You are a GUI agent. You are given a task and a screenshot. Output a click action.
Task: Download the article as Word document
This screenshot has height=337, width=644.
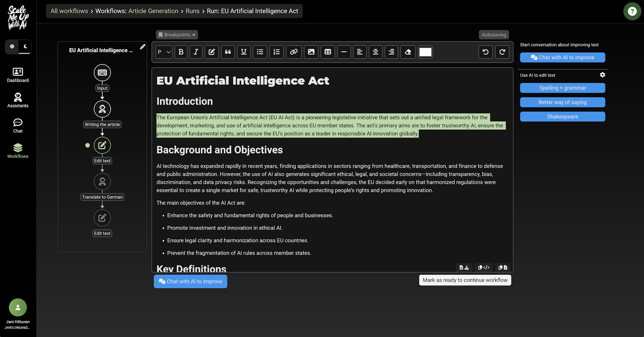464,267
